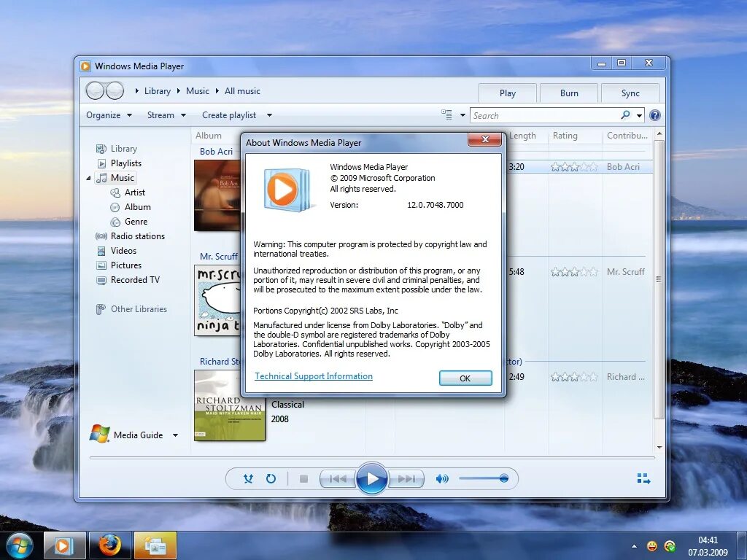Click the Library breadcrumb
This screenshot has width=747, height=560.
(158, 91)
